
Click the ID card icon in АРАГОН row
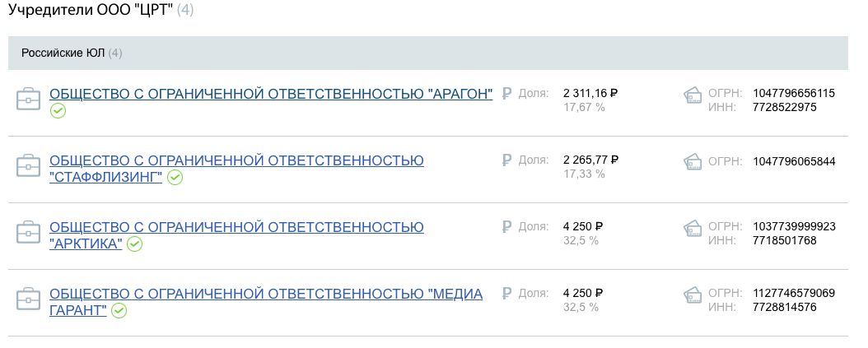[x=694, y=95]
